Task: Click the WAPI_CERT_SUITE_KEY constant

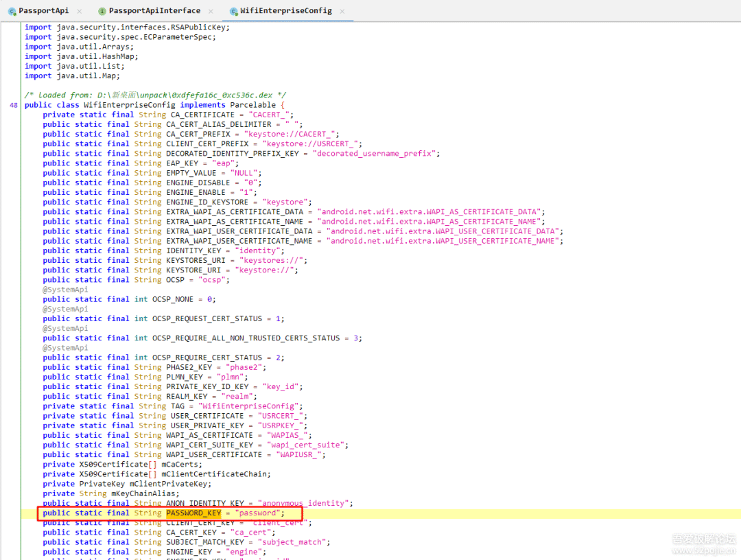Action: (209, 445)
